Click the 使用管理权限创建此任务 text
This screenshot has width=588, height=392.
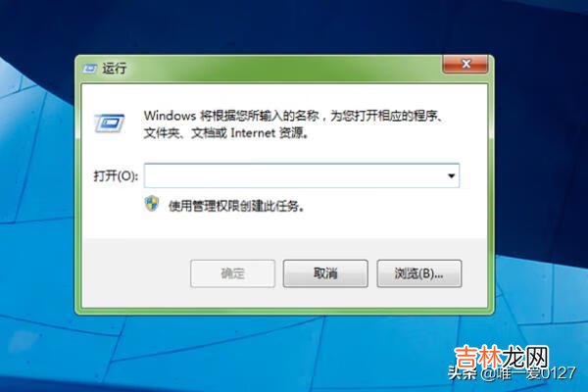[236, 206]
